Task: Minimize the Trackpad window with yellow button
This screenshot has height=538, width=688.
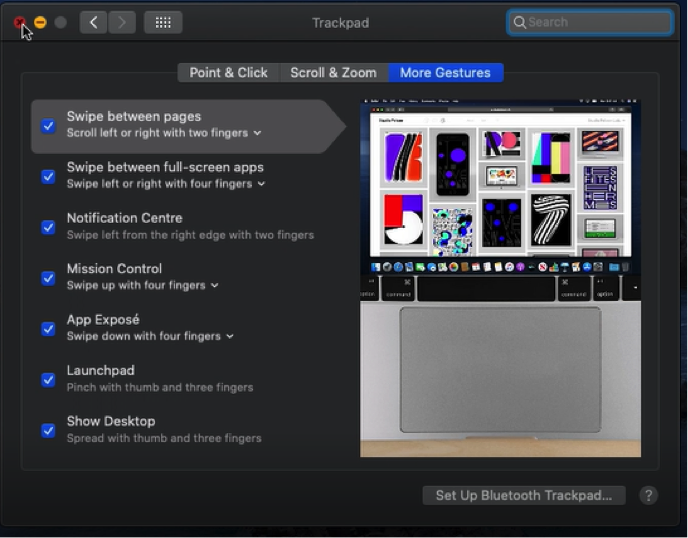Action: [40, 22]
